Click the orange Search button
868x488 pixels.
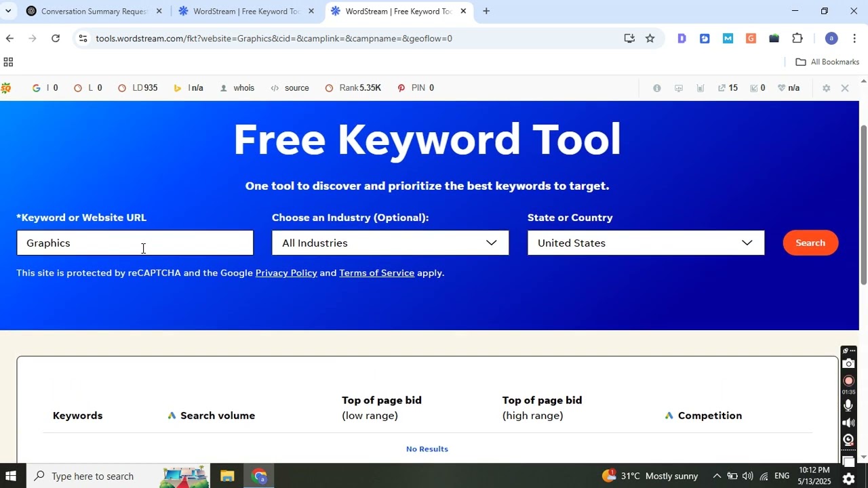pos(810,243)
